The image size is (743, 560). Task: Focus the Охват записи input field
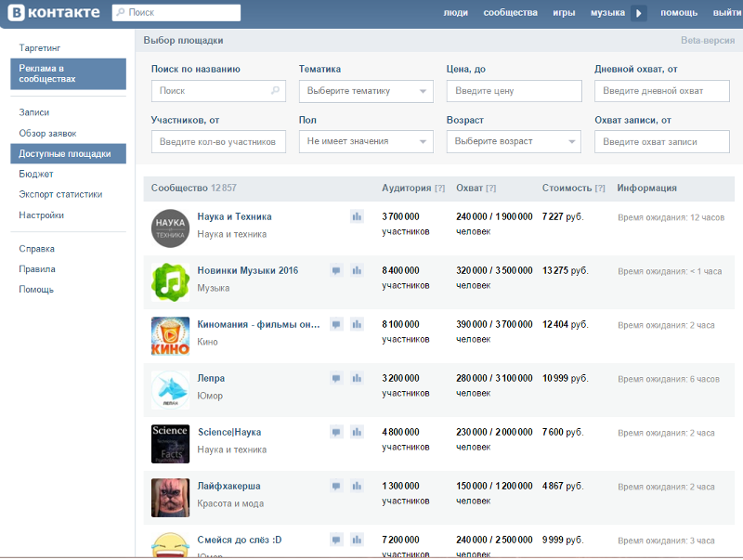[662, 142]
